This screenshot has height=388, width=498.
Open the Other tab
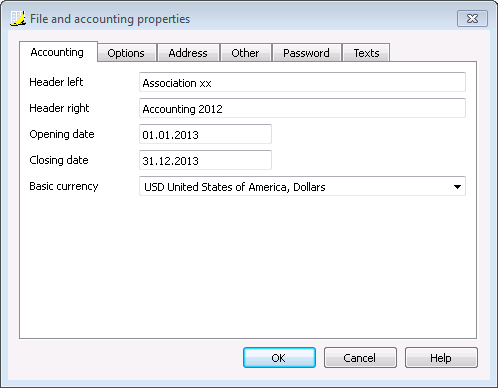click(246, 53)
